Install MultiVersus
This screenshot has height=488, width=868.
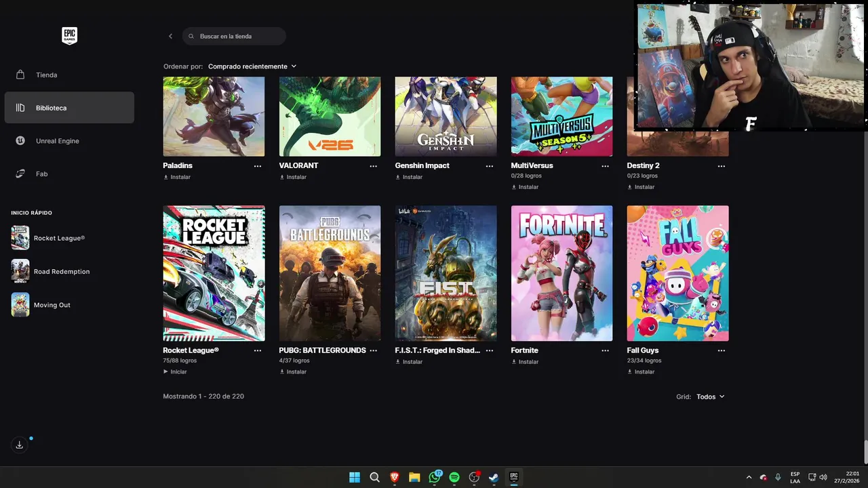pos(525,187)
